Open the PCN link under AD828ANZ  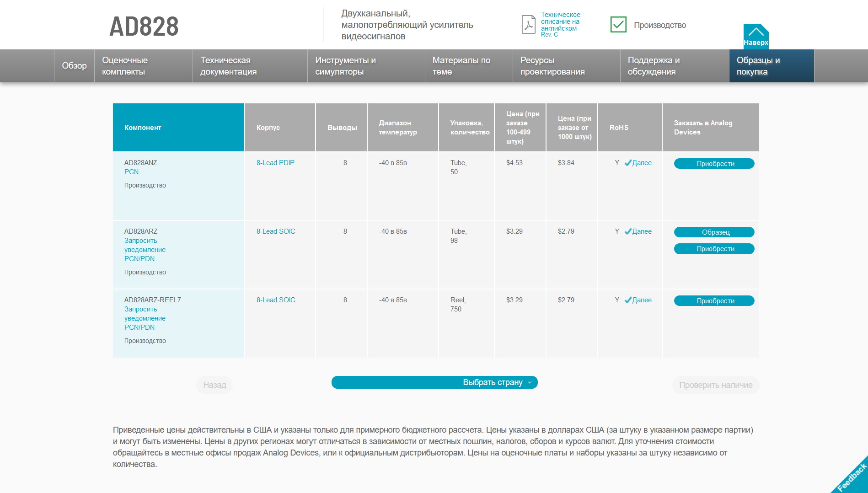point(131,172)
